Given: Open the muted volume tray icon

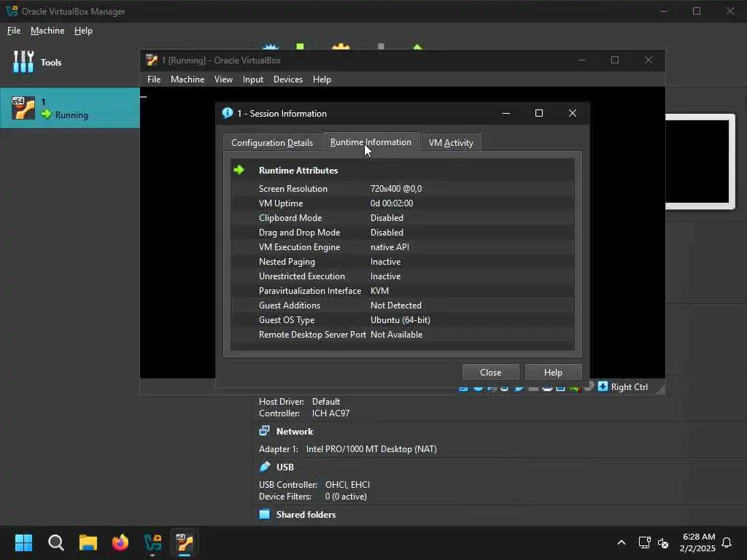Looking at the screenshot, I should pos(662,542).
